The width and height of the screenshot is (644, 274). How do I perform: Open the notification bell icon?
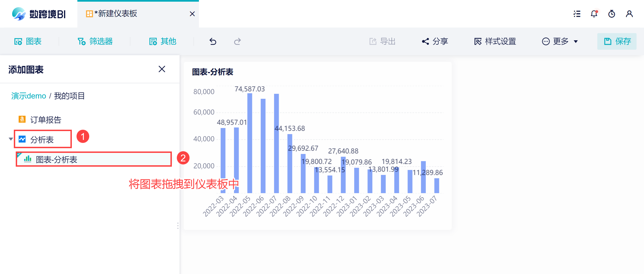pos(594,14)
